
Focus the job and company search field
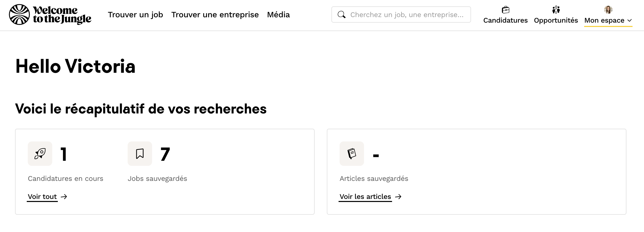tap(407, 15)
